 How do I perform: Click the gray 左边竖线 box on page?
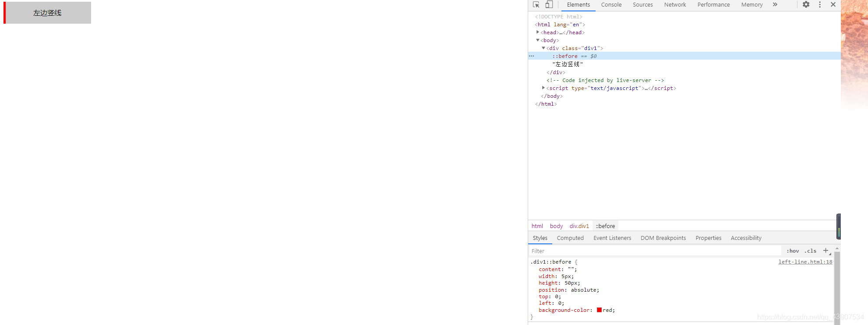(47, 13)
